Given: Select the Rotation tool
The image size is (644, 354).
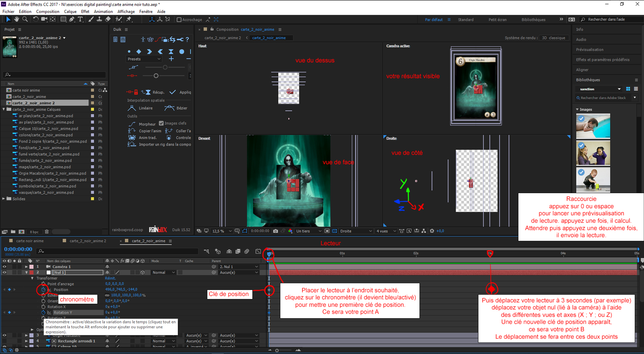Looking at the screenshot, I should (35, 19).
